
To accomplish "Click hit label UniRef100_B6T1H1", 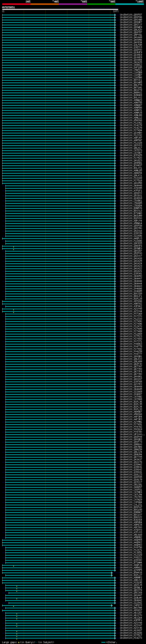I will [x=131, y=87].
